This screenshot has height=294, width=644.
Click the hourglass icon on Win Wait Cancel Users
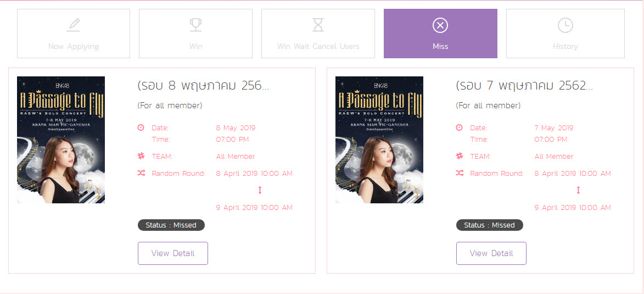click(318, 25)
